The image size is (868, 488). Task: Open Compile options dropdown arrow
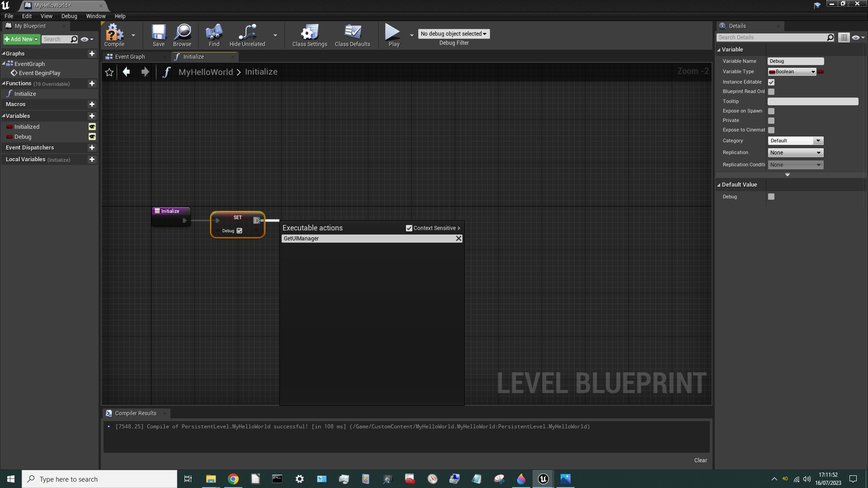(x=133, y=35)
